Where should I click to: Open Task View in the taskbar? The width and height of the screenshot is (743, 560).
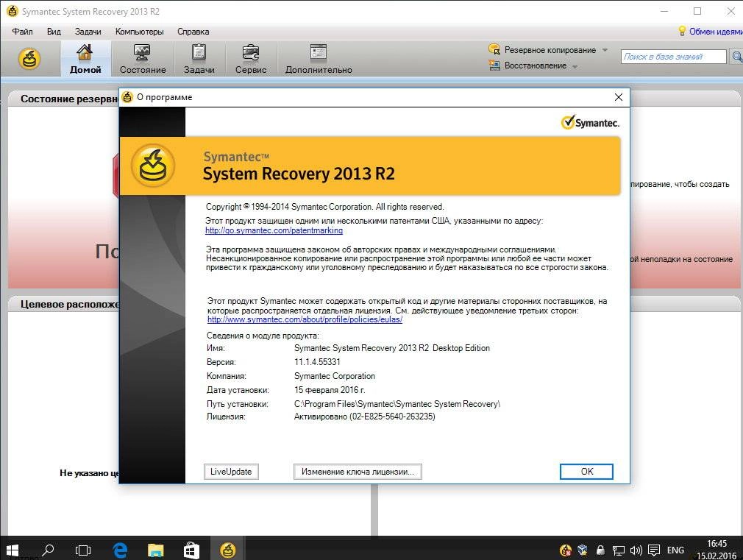point(83,550)
